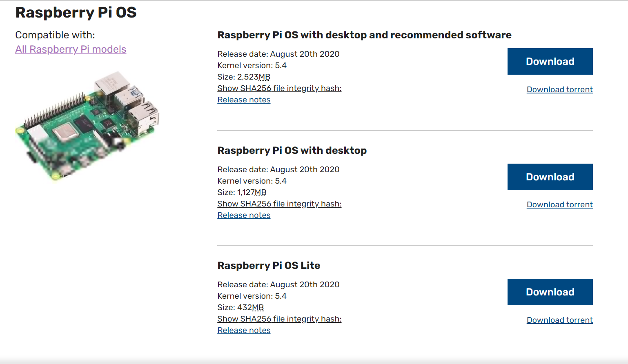Image resolution: width=628 pixels, height=364 pixels.
Task: Show SHA256 hash for the 2,523MB image
Action: tap(279, 88)
